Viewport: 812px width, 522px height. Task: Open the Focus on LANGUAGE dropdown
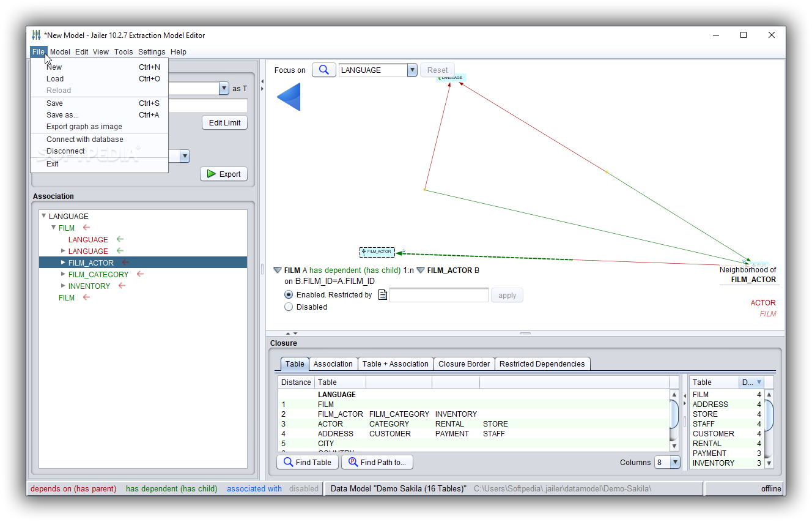click(x=412, y=70)
